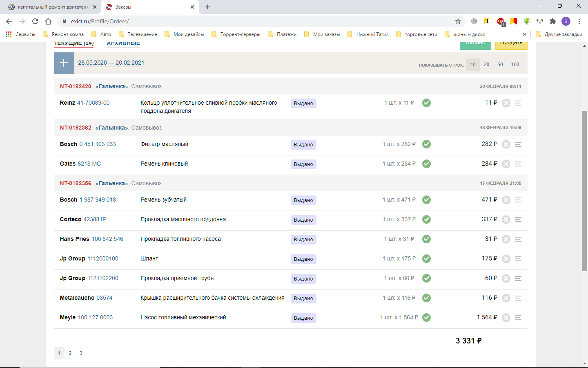
Task: Go to page 2 of orders
Action: click(70, 353)
